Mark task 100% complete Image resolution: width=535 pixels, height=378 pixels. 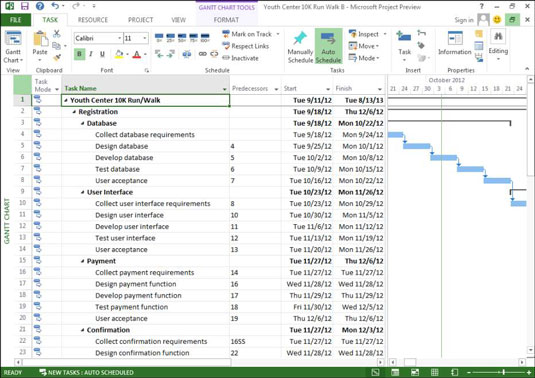pos(205,37)
